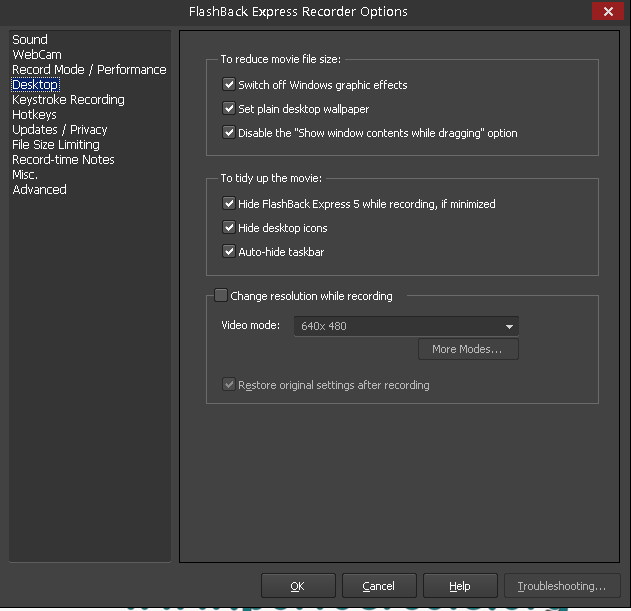Open the Sound options category
Image resolution: width=631 pixels, height=611 pixels.
pos(30,40)
